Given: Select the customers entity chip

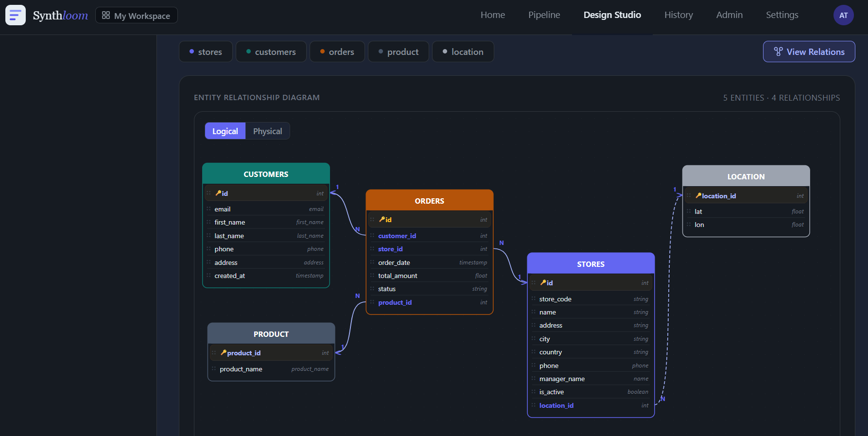Looking at the screenshot, I should pos(271,52).
